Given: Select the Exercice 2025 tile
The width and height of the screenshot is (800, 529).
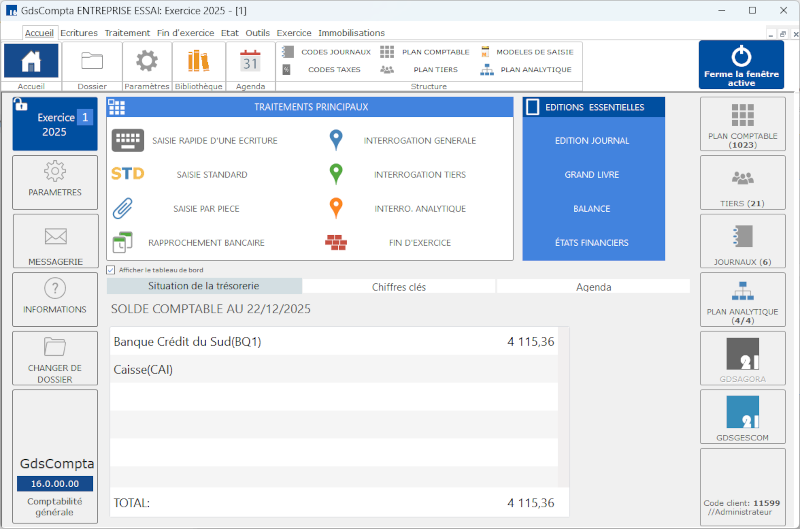Looking at the screenshot, I should 55,124.
